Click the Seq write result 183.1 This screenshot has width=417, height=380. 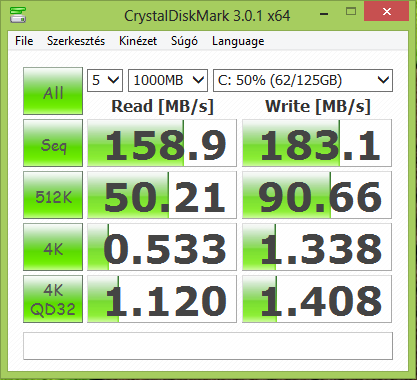pyautogui.click(x=317, y=143)
